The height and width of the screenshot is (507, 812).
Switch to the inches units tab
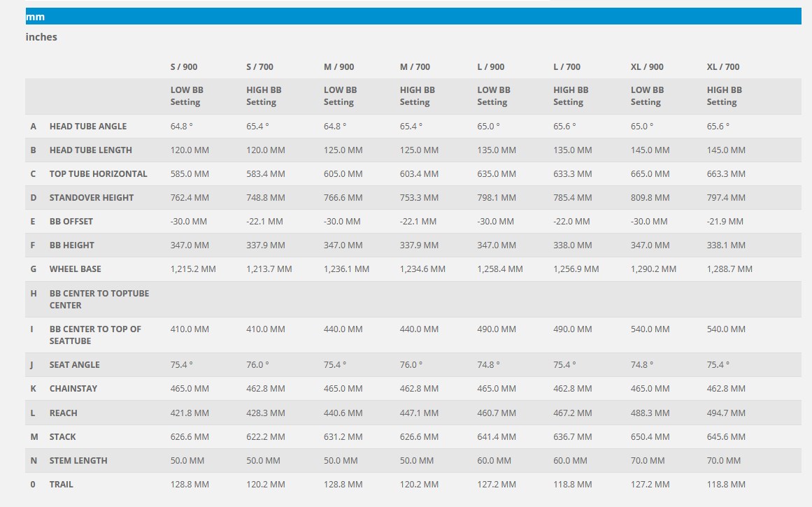41,37
